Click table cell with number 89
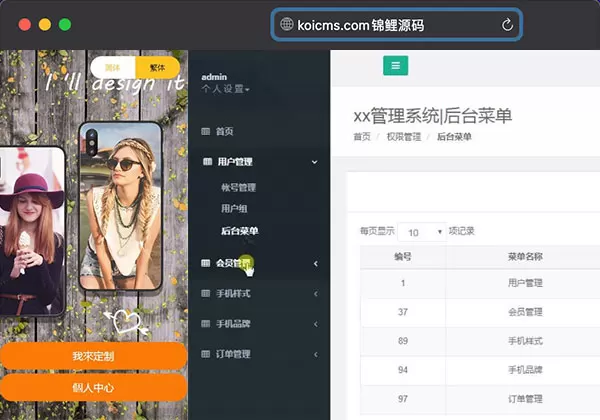This screenshot has width=600, height=420. (403, 341)
